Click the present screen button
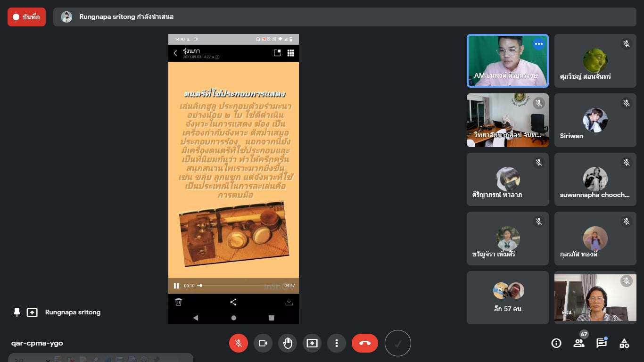Screen dimensions: 644x362 pyautogui.click(x=312, y=343)
